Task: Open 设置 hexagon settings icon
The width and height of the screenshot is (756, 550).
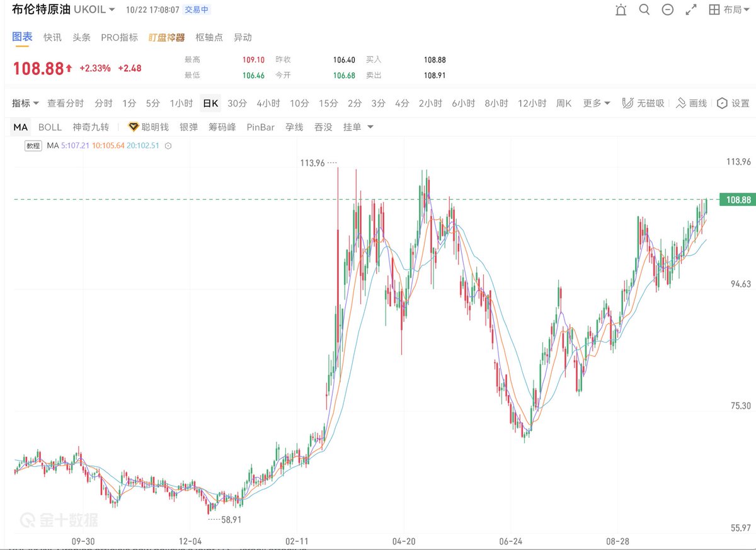Action: pyautogui.click(x=722, y=103)
